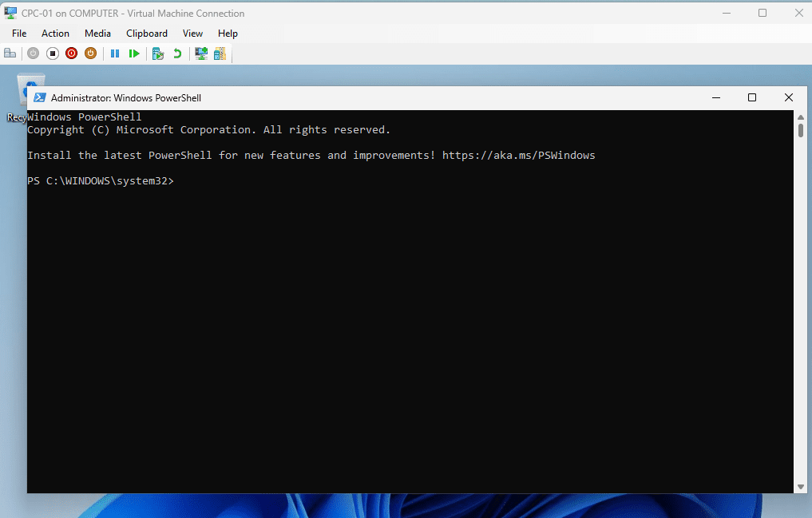Click the Ctrl+Alt+Delete toolbar icon
The width and height of the screenshot is (812, 518).
(x=10, y=53)
